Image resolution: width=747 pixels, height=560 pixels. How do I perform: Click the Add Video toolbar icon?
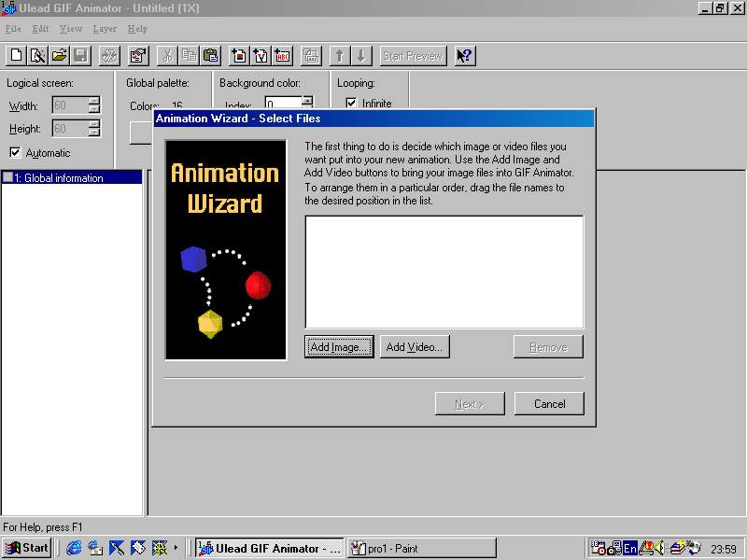[x=261, y=55]
